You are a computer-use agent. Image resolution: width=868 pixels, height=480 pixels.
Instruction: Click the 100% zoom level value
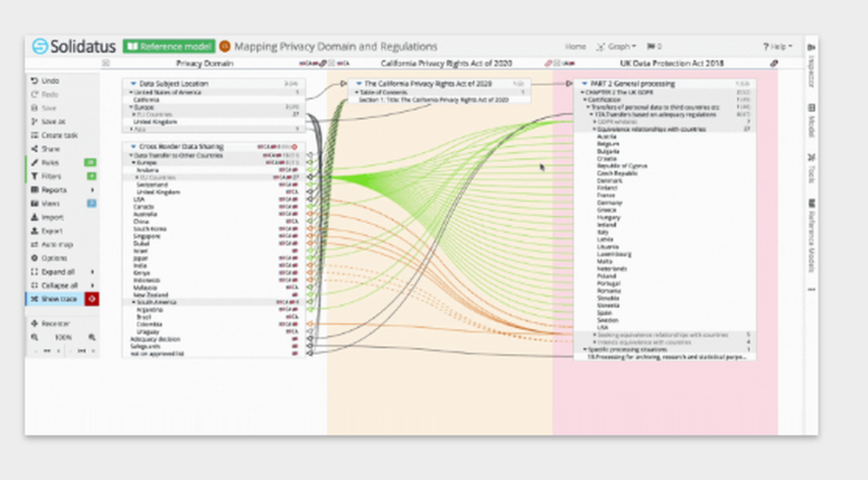pos(63,337)
